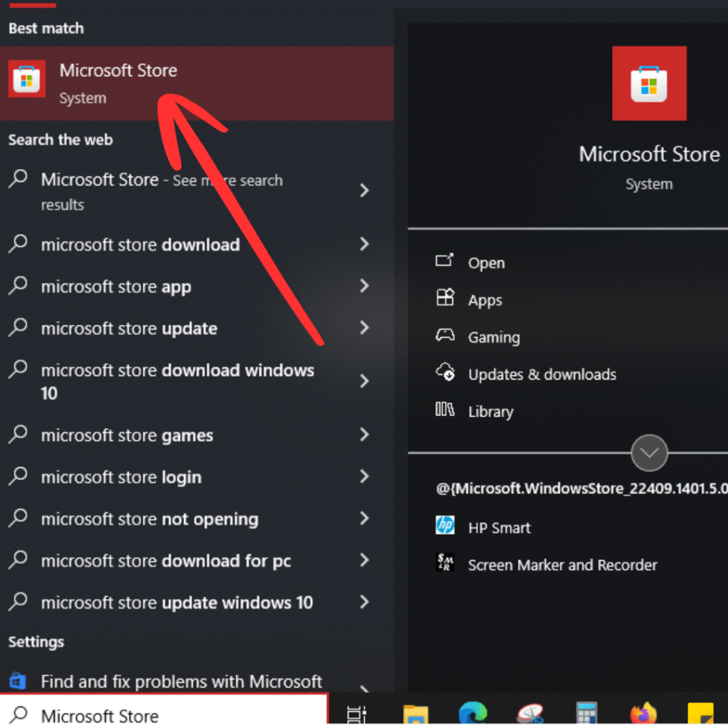
Task: Open Task View from the taskbar
Action: [x=356, y=714]
